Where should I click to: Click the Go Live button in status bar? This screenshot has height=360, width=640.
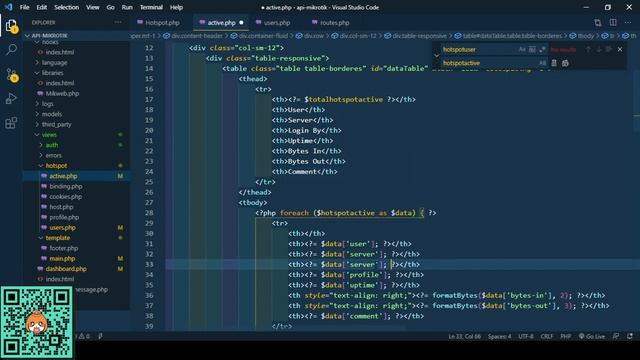coord(592,336)
